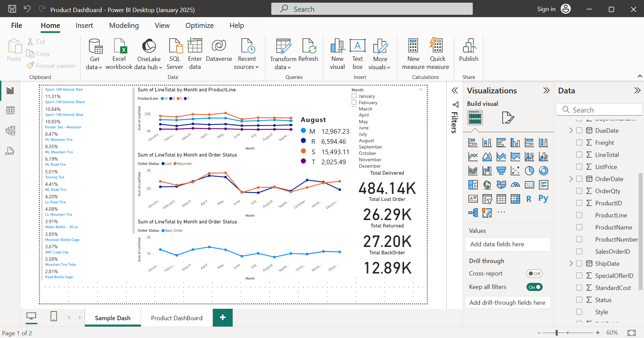Image resolution: width=644 pixels, height=338 pixels.
Task: Click Format painter
Action: coord(51,66)
